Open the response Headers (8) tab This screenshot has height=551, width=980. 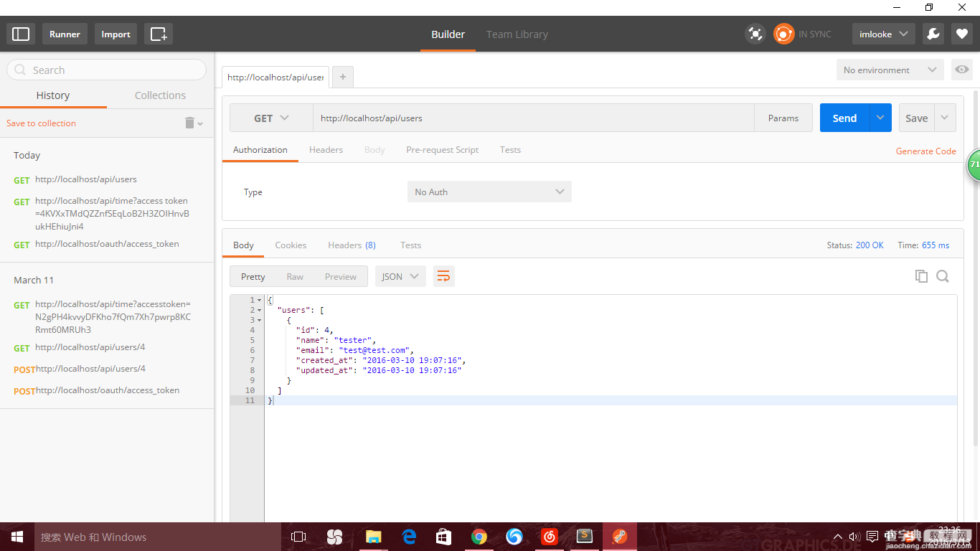point(352,245)
